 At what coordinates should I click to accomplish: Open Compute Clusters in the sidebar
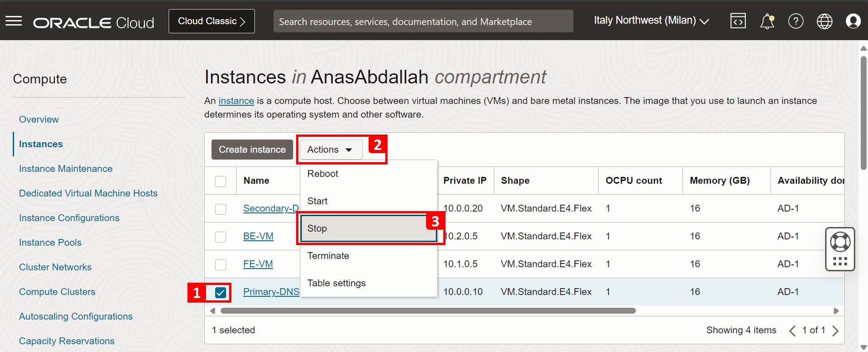click(57, 292)
